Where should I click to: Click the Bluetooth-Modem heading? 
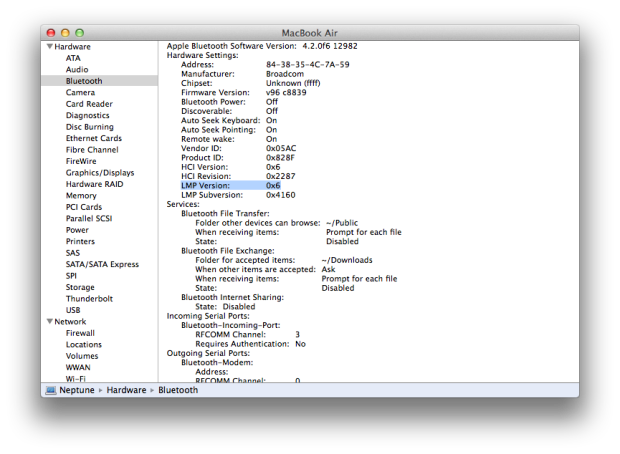[217, 363]
